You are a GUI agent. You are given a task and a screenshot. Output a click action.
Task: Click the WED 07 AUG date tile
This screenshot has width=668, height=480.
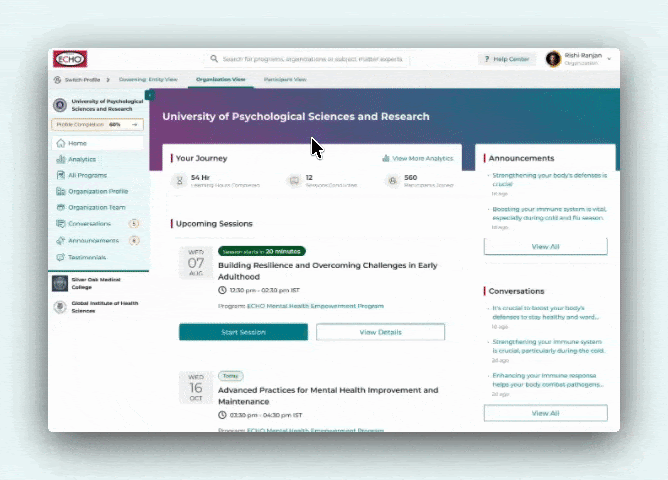(196, 262)
